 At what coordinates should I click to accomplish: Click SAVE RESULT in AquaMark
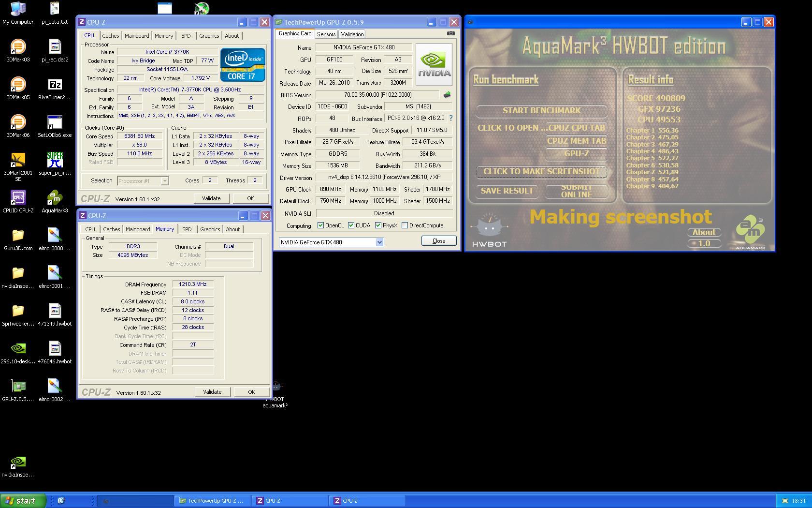click(507, 191)
